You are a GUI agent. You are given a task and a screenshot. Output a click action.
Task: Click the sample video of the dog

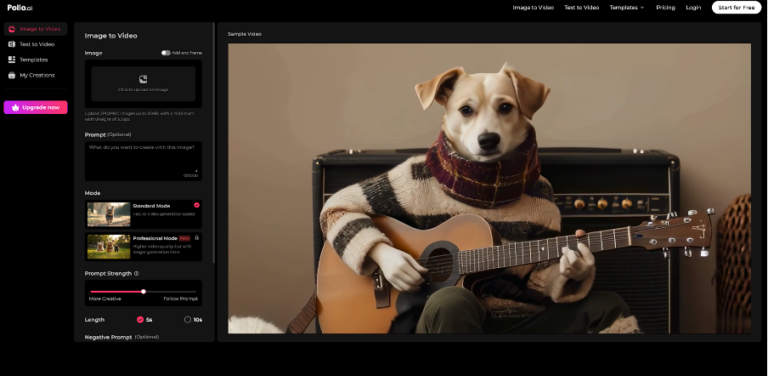(489, 188)
